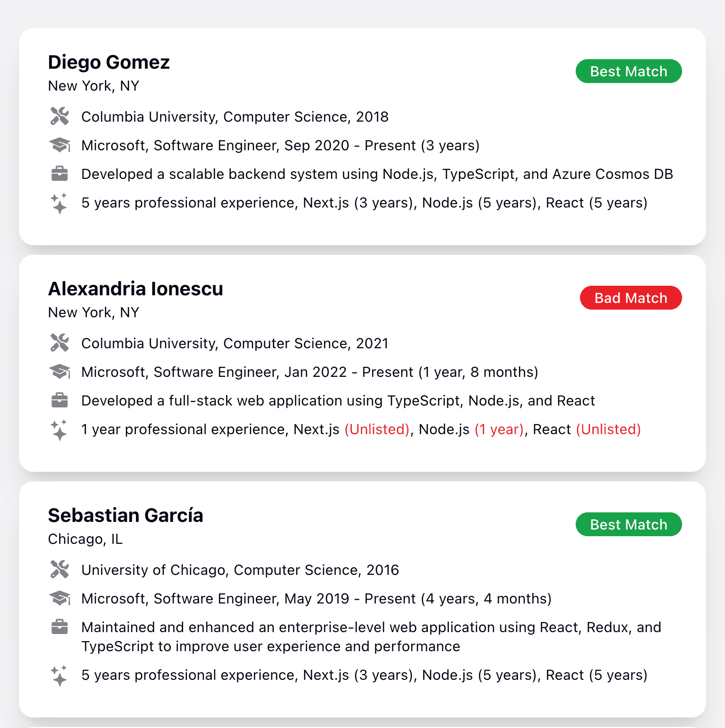Click the sparkles icon on Alexandria's experience line
The height and width of the screenshot is (728, 725).
59,429
